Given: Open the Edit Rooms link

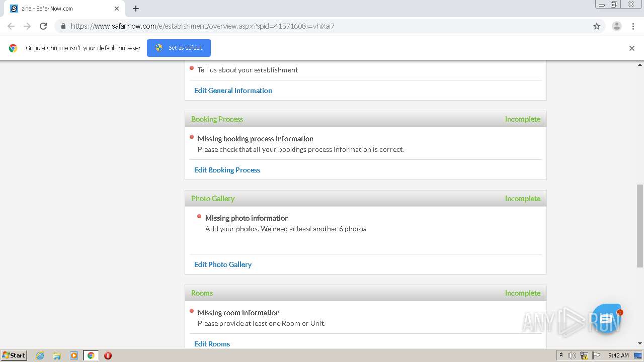Looking at the screenshot, I should pyautogui.click(x=212, y=344).
